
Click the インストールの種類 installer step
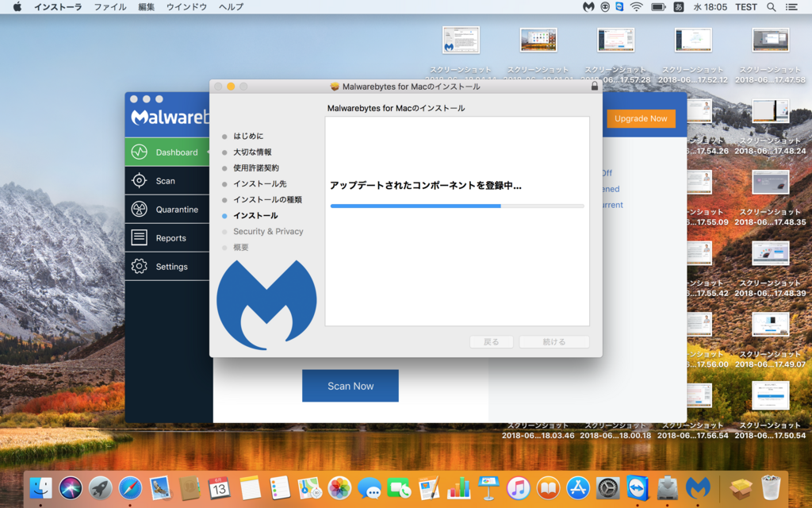(267, 199)
